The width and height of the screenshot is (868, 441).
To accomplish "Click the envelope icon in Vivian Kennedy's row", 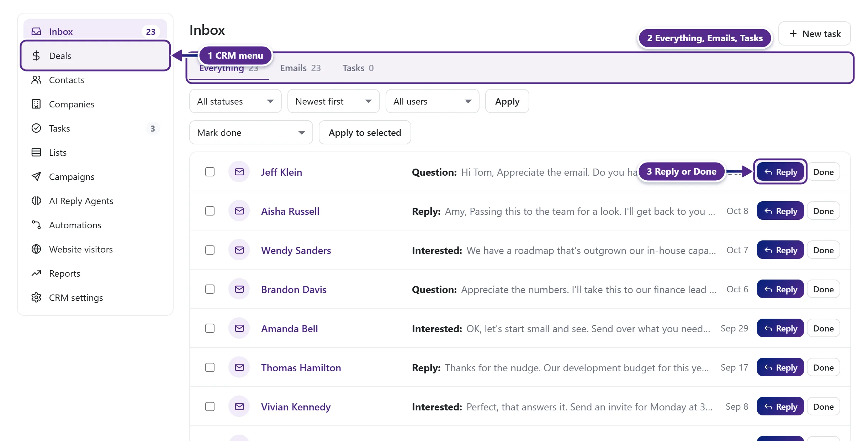I will click(x=239, y=407).
